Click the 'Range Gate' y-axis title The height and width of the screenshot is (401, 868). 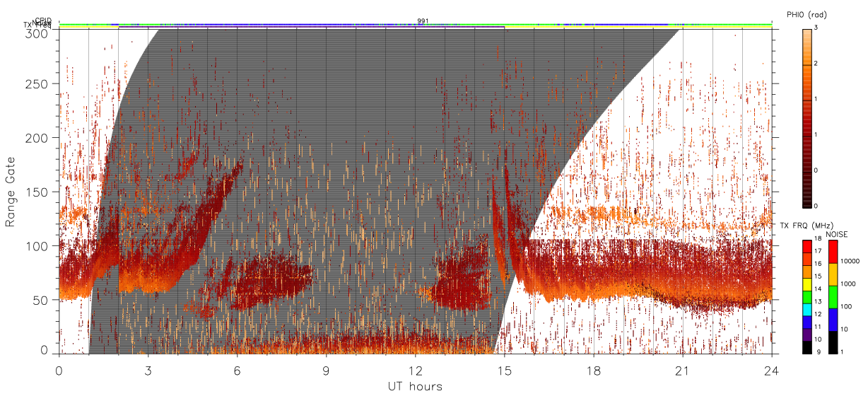[11, 191]
